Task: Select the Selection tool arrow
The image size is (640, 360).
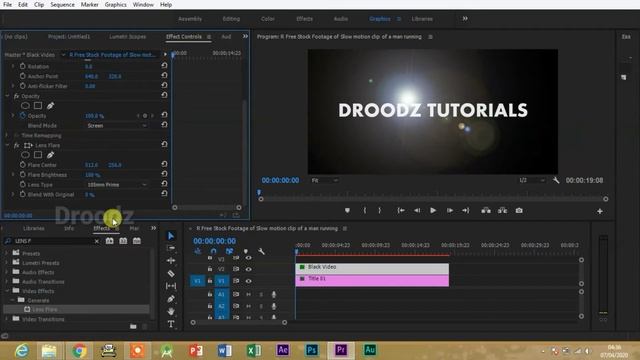Action: pyautogui.click(x=171, y=236)
